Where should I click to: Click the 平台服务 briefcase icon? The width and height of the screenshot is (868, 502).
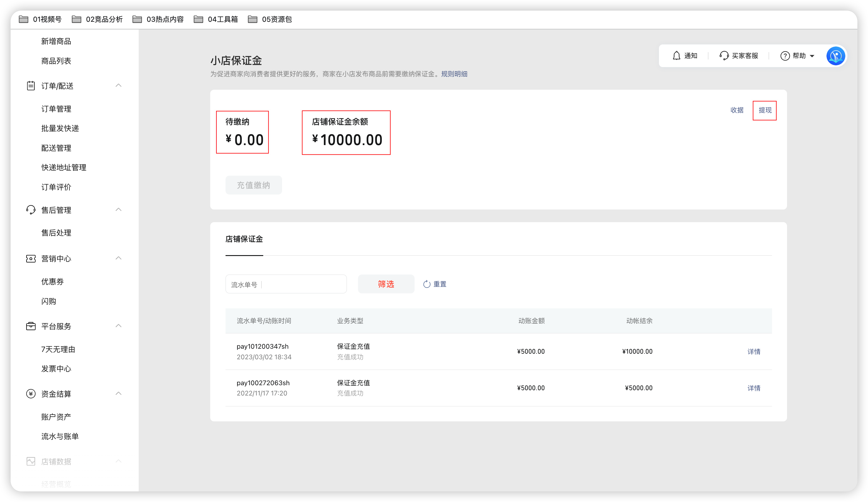pyautogui.click(x=31, y=326)
